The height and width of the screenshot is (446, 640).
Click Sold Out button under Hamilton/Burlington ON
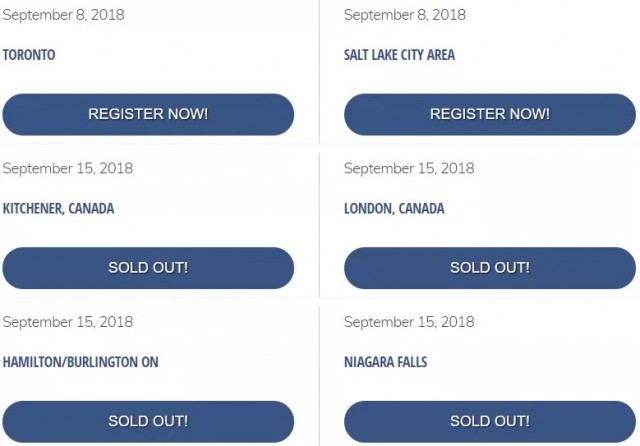coord(148,422)
